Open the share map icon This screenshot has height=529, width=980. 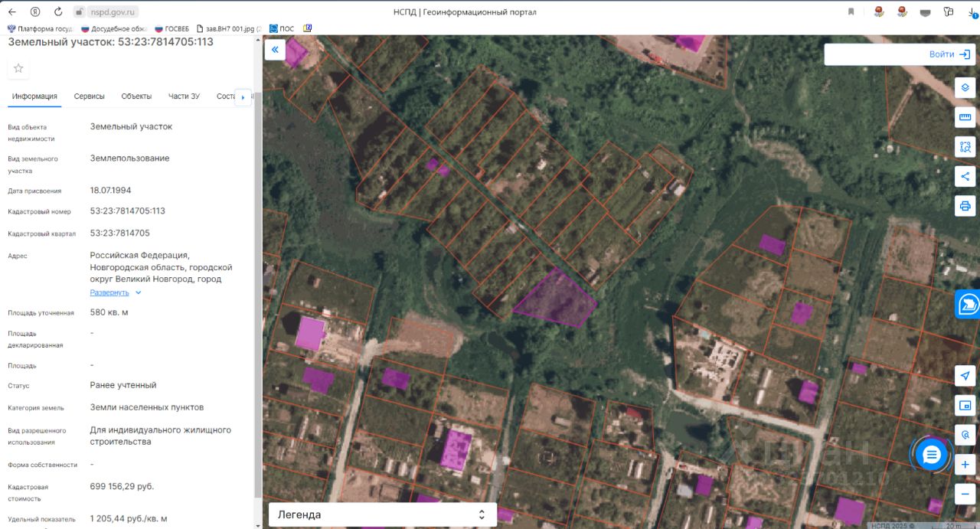pyautogui.click(x=965, y=176)
